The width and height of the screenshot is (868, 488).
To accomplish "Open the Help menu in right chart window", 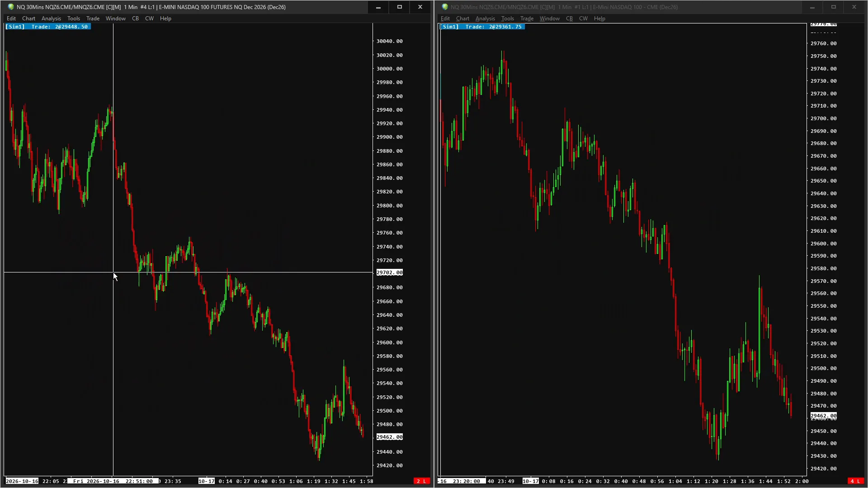I will click(x=599, y=19).
